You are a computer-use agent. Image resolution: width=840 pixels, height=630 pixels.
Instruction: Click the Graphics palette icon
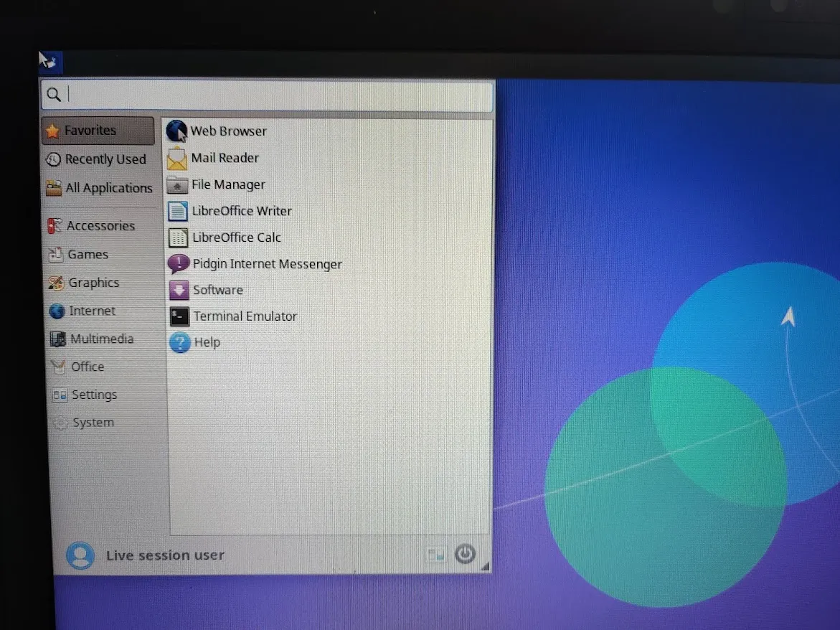(x=56, y=283)
